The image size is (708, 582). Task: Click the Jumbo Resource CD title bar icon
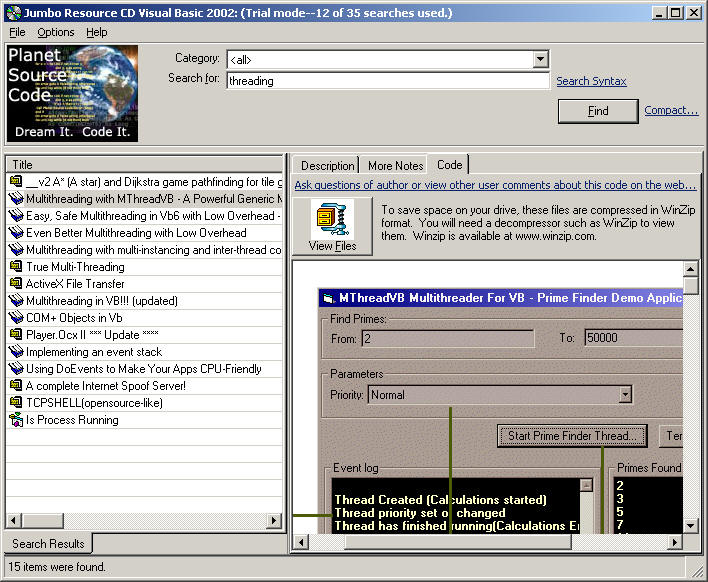14,13
